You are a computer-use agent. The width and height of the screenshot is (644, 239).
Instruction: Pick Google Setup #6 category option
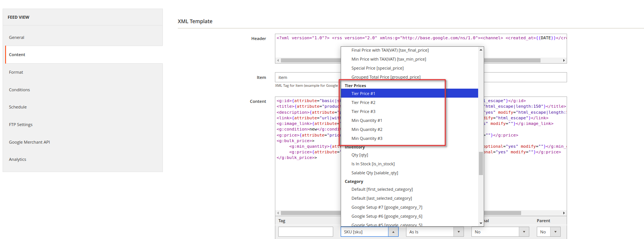[x=409, y=216]
